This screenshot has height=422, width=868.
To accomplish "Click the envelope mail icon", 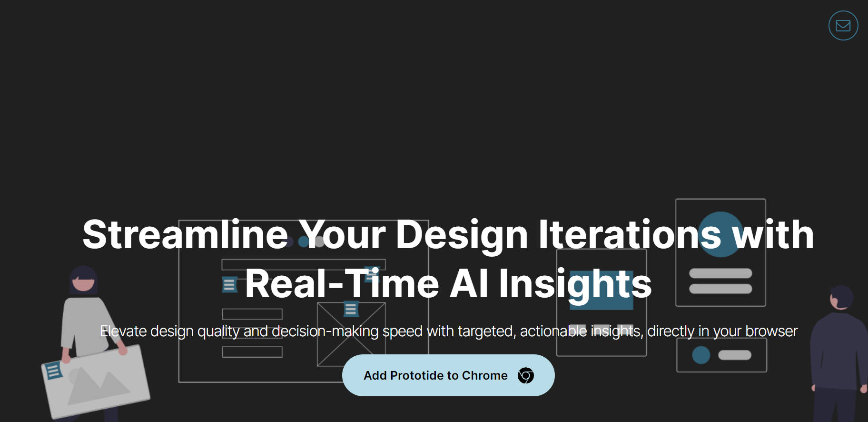I will coord(843,26).
